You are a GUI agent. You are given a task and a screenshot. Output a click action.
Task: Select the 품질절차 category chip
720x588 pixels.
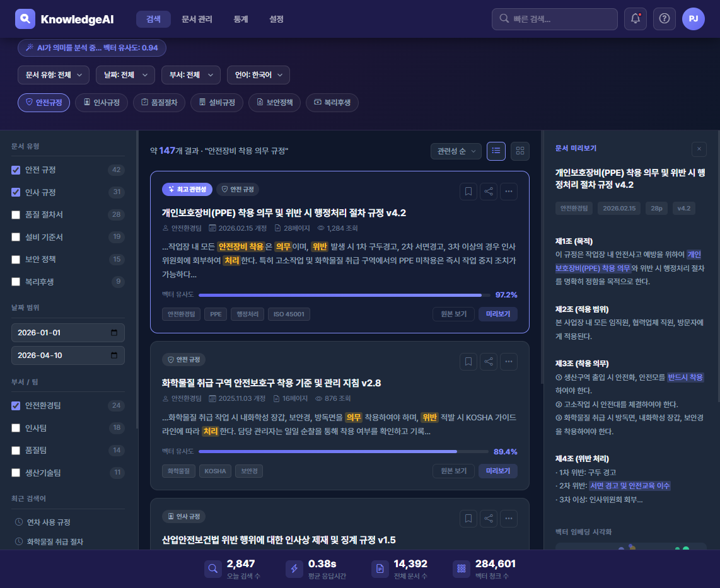coord(159,102)
